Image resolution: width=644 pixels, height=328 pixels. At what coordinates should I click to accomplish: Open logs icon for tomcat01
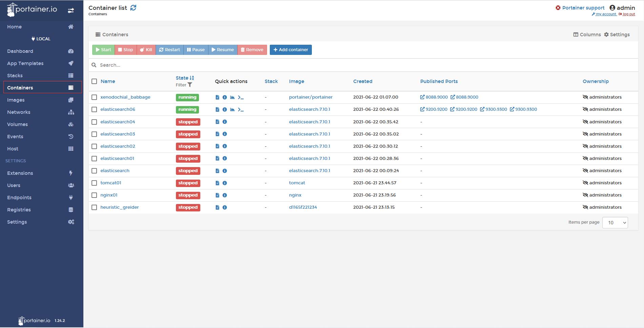click(x=217, y=183)
